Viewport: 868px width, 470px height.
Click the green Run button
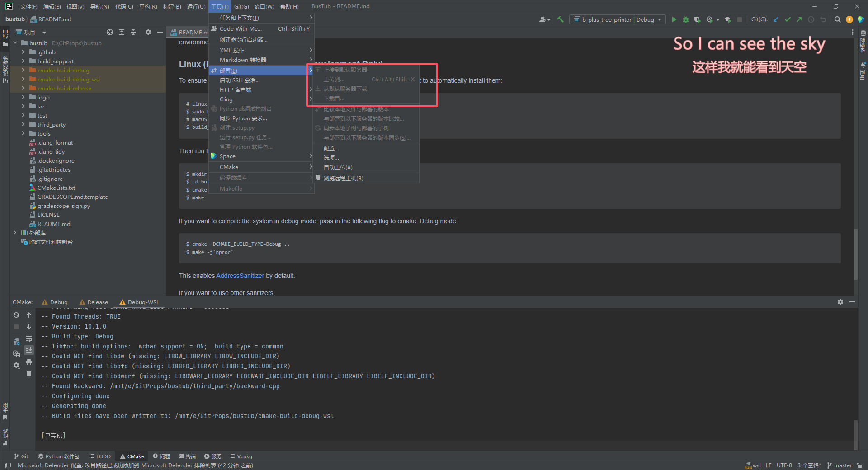(674, 19)
